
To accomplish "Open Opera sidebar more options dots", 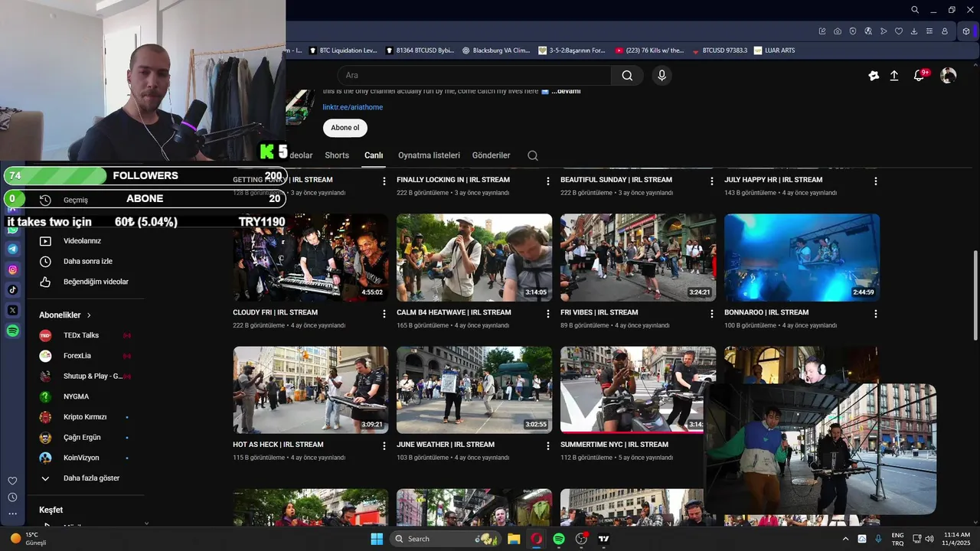I will click(x=12, y=514).
